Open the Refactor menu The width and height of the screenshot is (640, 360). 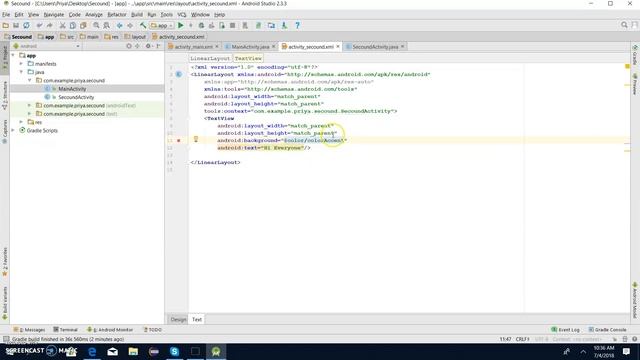tap(117, 15)
